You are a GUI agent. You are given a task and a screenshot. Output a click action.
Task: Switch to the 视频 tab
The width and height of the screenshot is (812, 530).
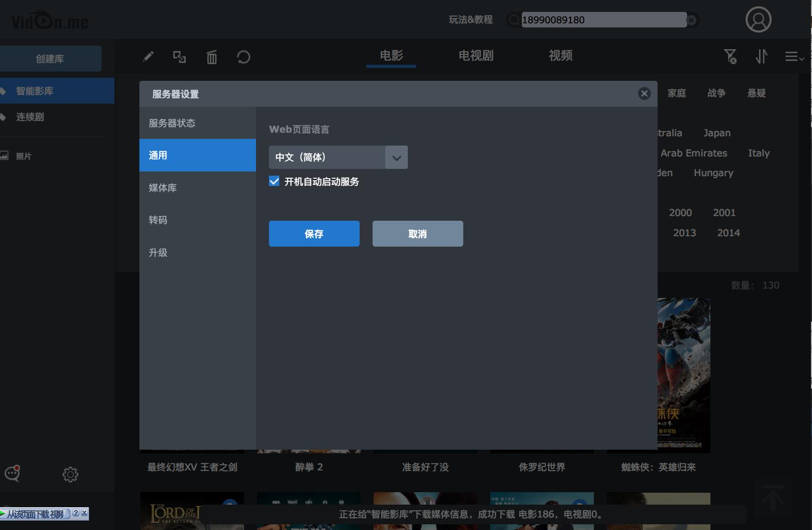(x=560, y=55)
